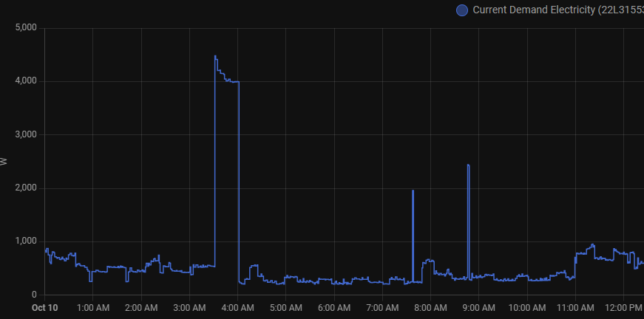Image resolution: width=644 pixels, height=319 pixels.
Task: Click the 3:00 AM time axis label
Action: pyautogui.click(x=189, y=307)
